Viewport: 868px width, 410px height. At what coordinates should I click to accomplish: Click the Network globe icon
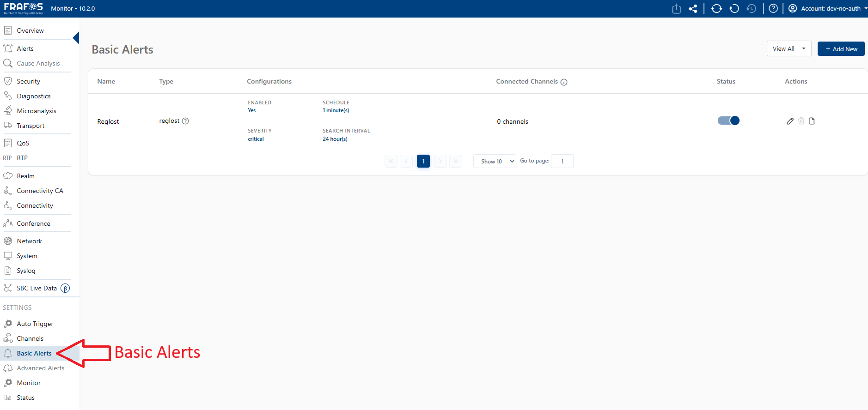8,241
